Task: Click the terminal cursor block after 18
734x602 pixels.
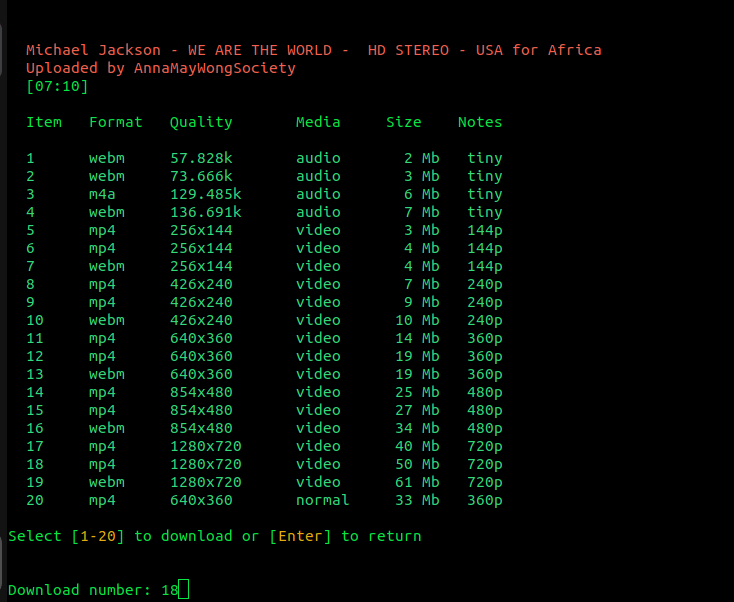Action: point(184,590)
